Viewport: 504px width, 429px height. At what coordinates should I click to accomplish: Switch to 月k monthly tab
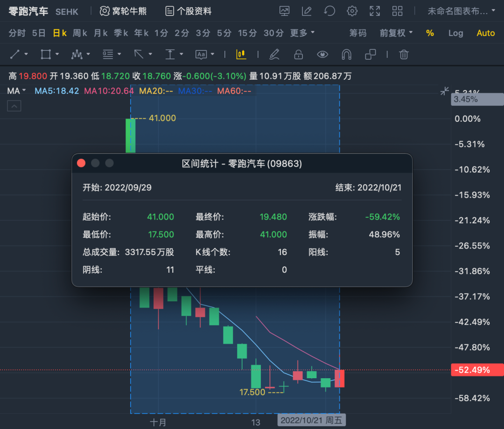coord(101,33)
